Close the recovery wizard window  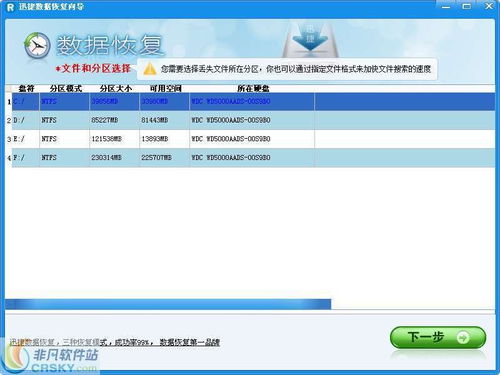click(489, 6)
